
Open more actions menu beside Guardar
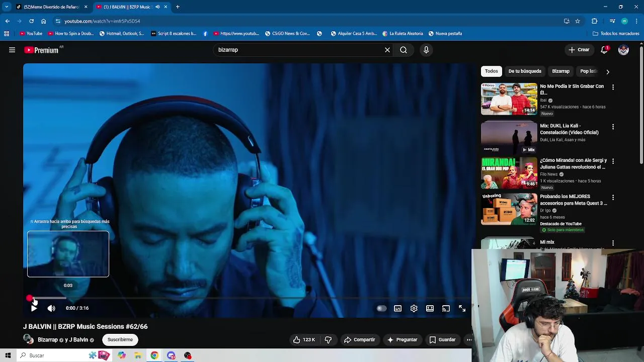point(469,340)
